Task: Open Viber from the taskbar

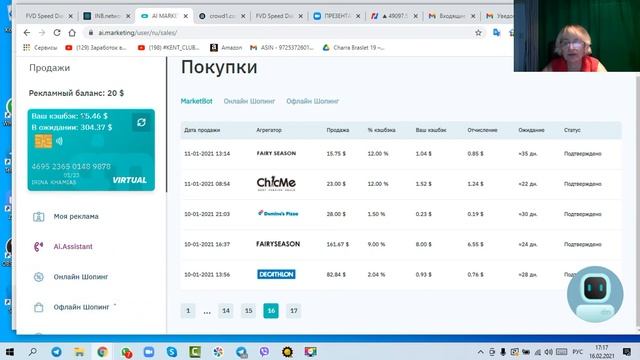Action: coord(264,351)
